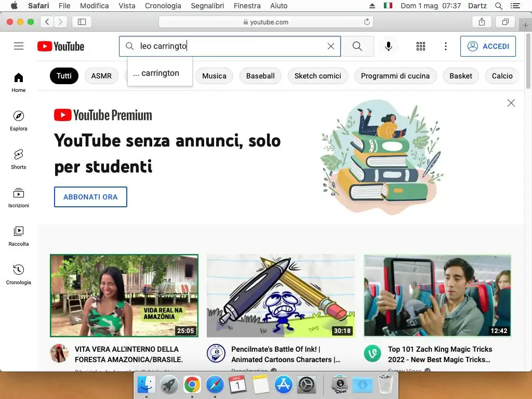532x399 pixels.
Task: Select the Baseball filter chip
Action: (260, 76)
